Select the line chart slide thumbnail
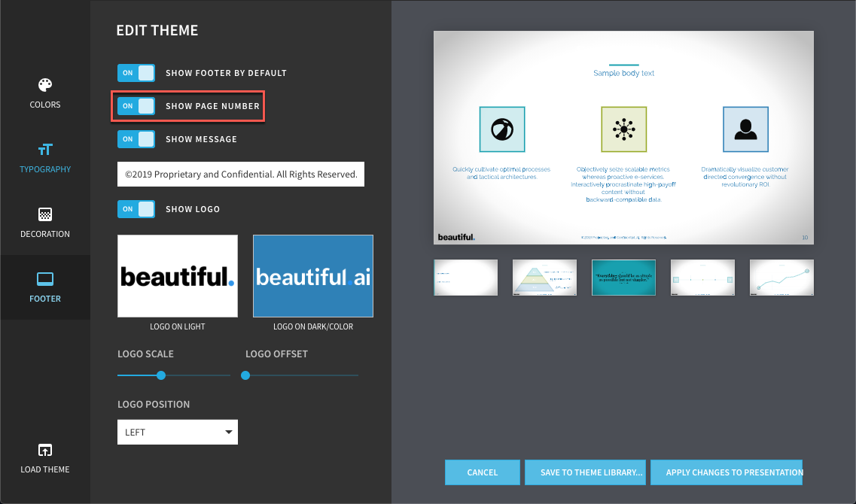 (x=781, y=278)
